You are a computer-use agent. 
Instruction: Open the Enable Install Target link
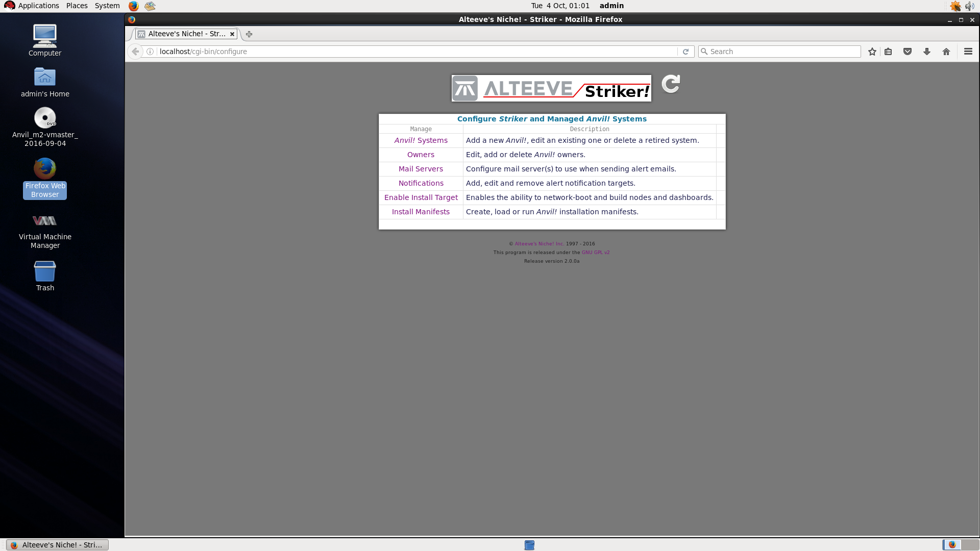(x=421, y=197)
